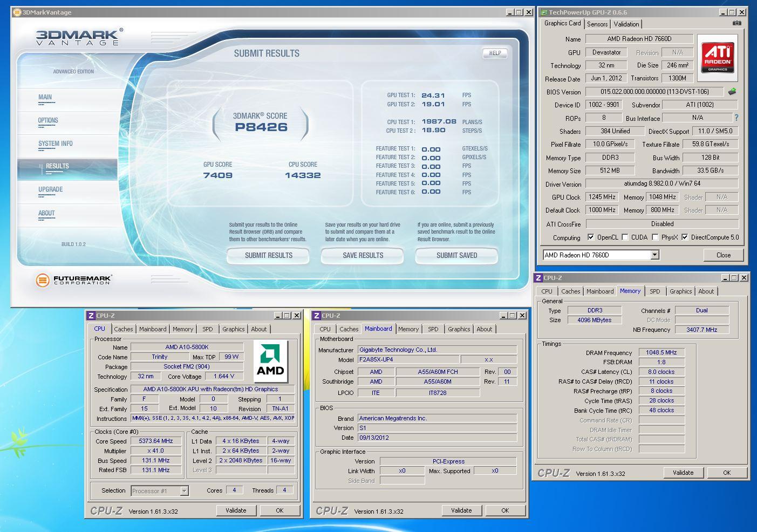Open ABOUT in 3DMark sidebar
Image resolution: width=757 pixels, height=532 pixels.
[x=46, y=213]
